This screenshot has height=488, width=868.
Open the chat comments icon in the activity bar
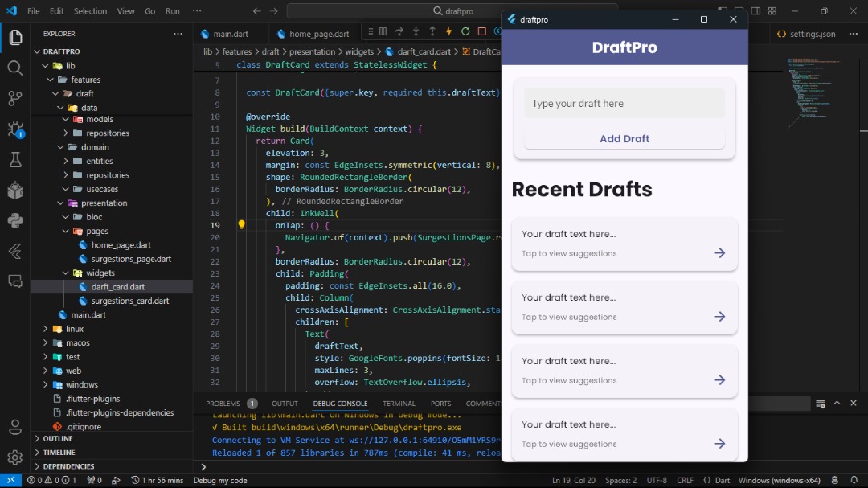point(15,281)
